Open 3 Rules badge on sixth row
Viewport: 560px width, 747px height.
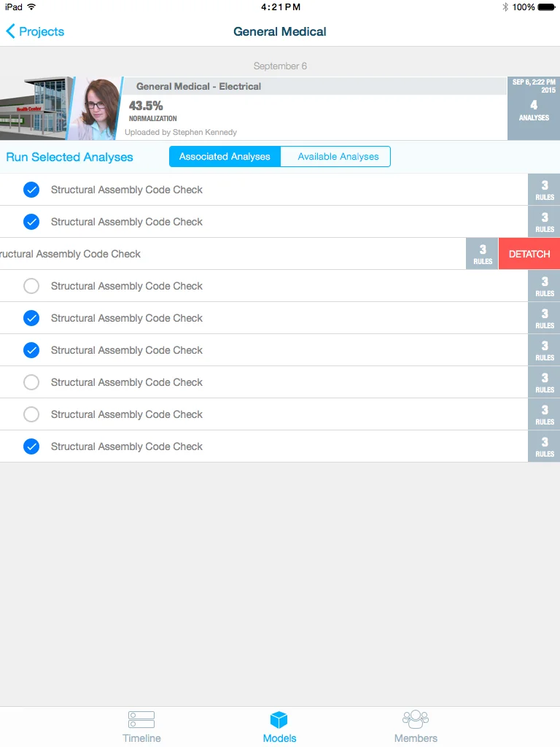[544, 350]
